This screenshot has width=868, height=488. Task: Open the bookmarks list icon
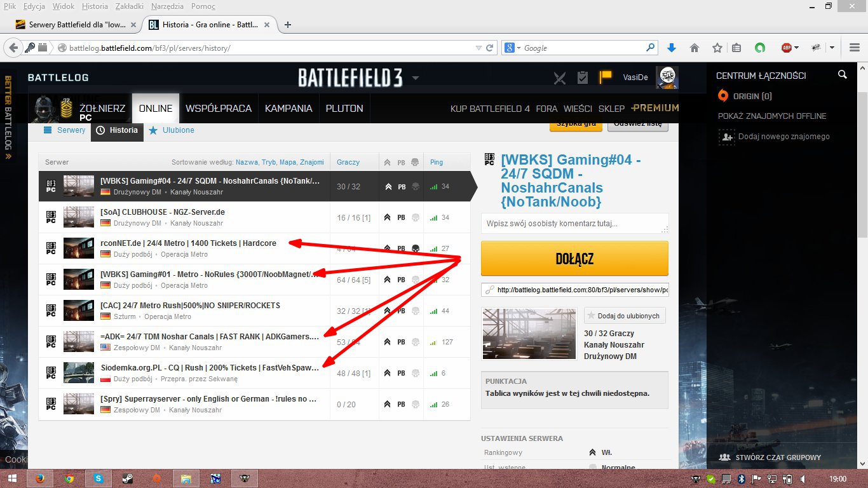click(x=736, y=48)
